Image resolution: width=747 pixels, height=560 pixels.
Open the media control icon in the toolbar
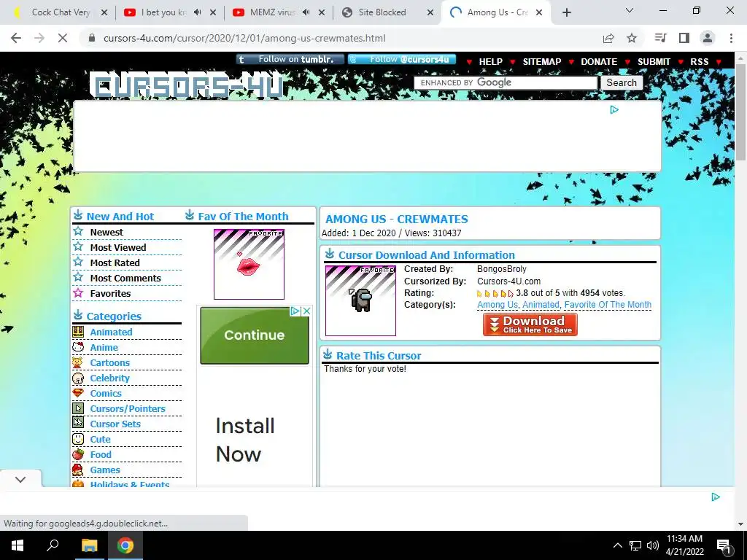click(661, 38)
